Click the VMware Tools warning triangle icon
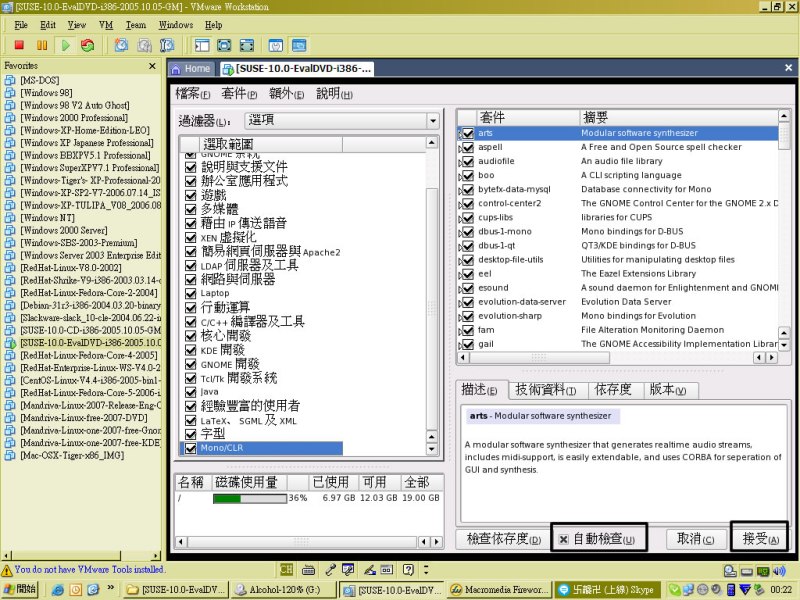800x600 pixels. tap(7, 570)
